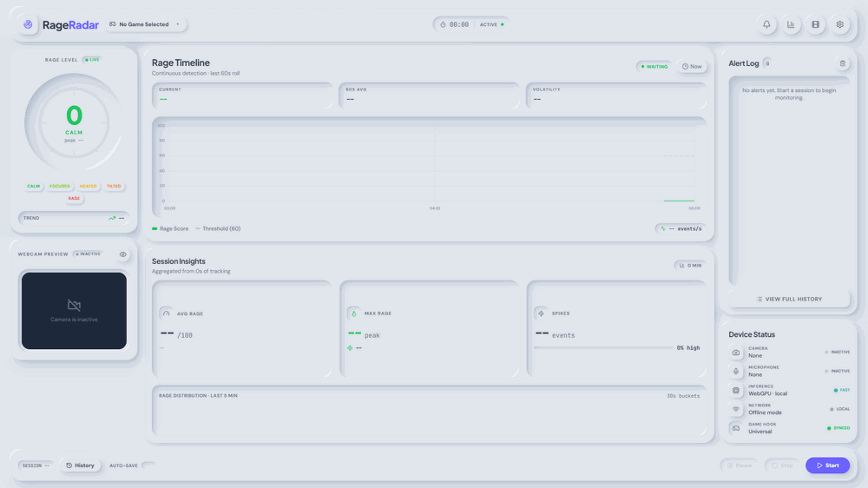868x488 pixels.
Task: Click the Game Hook controller icon
Action: click(736, 428)
